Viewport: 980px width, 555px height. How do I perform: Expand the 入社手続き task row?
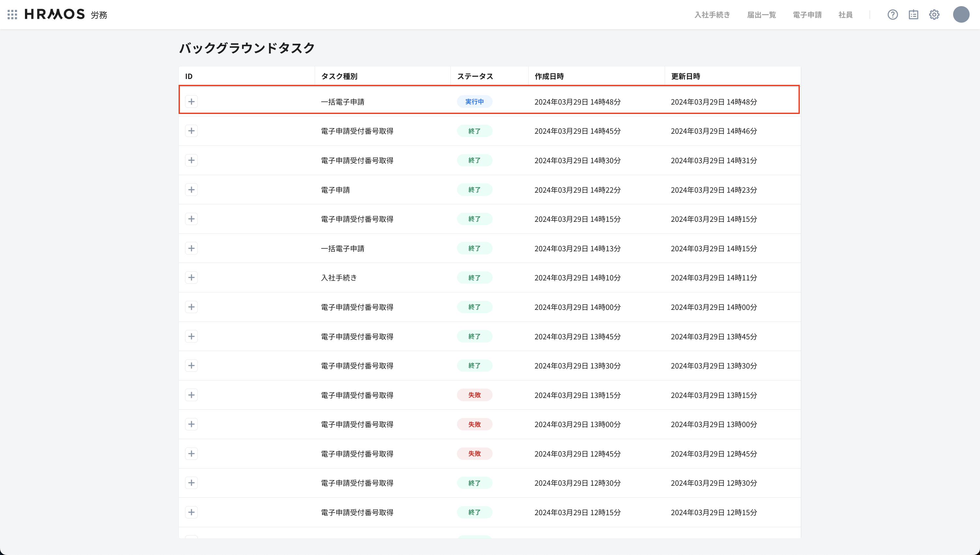pos(192,277)
